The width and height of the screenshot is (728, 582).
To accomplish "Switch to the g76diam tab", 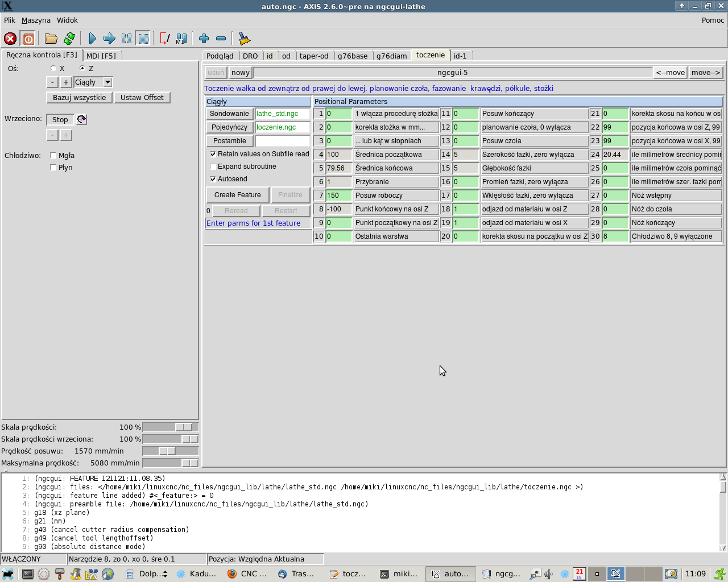I will tap(392, 56).
